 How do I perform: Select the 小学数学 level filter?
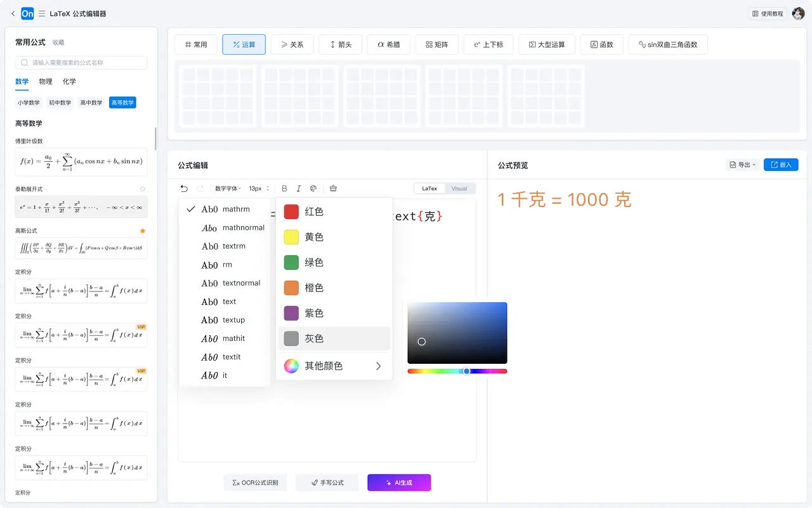[x=29, y=103]
